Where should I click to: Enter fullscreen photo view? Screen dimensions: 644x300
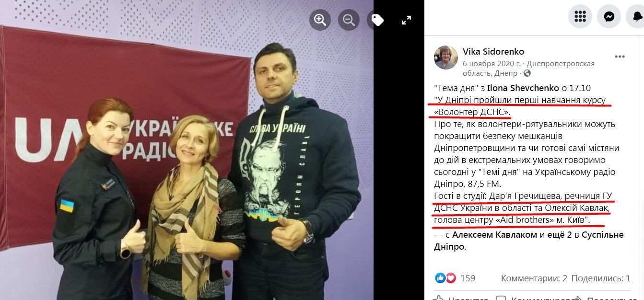(406, 20)
